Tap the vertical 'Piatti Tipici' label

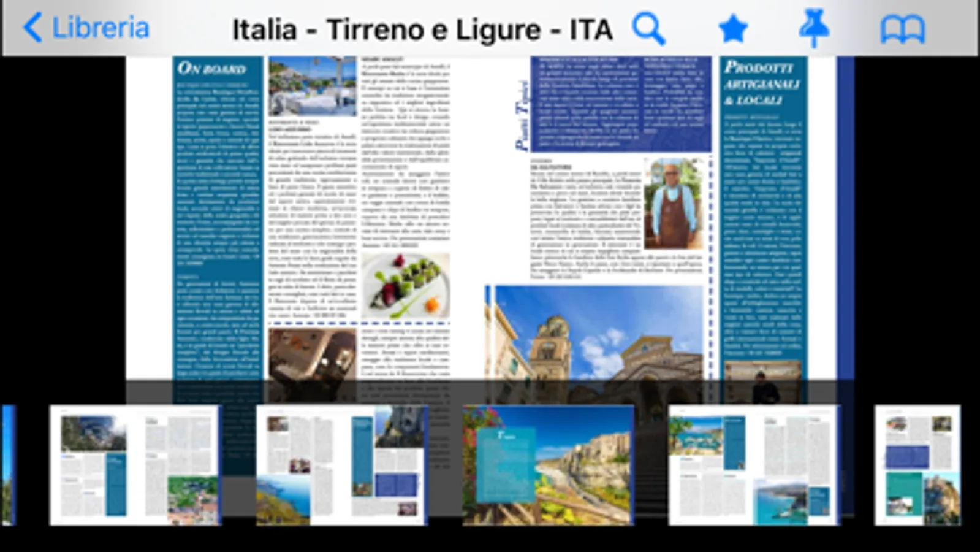[522, 115]
